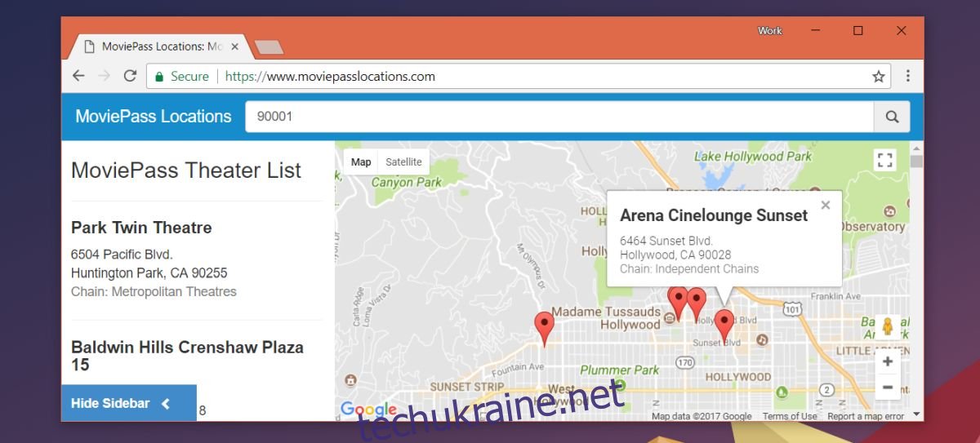Click red map pin near Fountain Ave

(x=544, y=328)
